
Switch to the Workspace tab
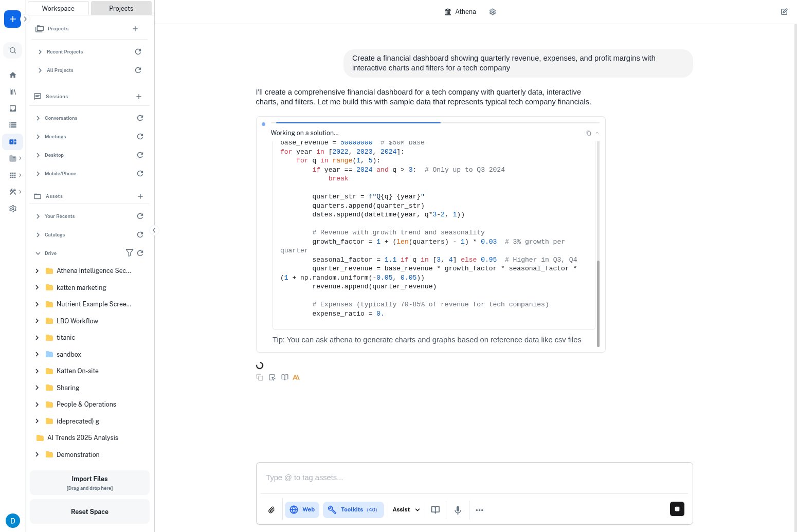coord(58,8)
